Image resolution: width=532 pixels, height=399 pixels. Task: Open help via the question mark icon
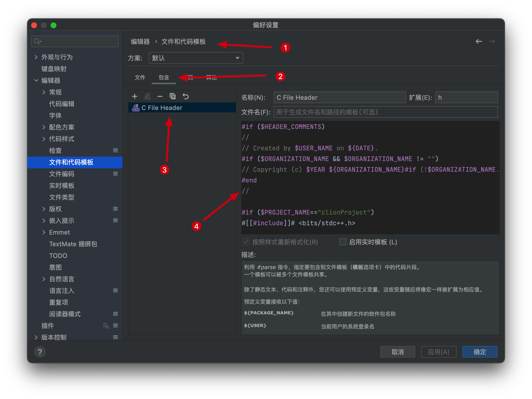click(40, 352)
